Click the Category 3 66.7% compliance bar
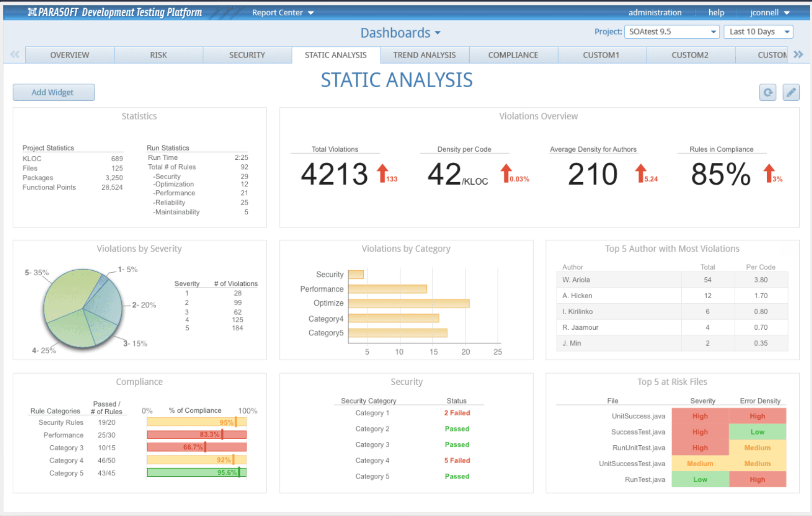 (196, 447)
